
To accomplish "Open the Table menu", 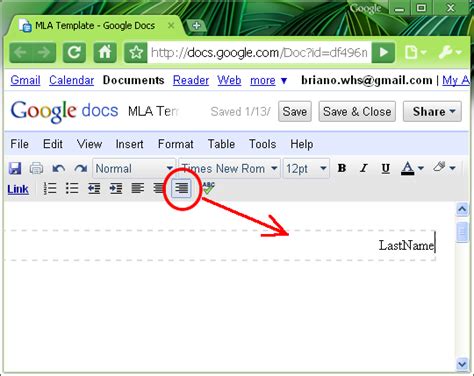I will [x=221, y=144].
